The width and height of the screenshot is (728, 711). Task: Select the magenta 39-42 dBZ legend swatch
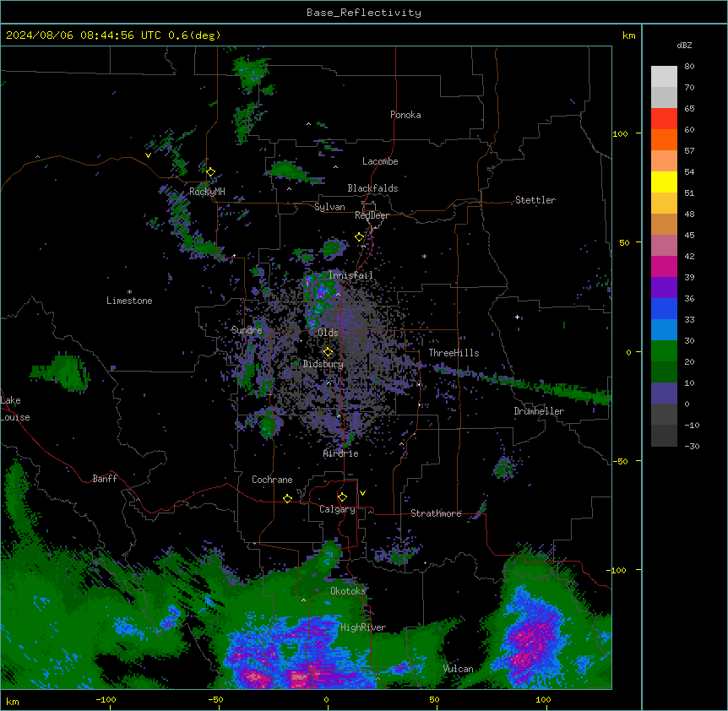(x=664, y=266)
